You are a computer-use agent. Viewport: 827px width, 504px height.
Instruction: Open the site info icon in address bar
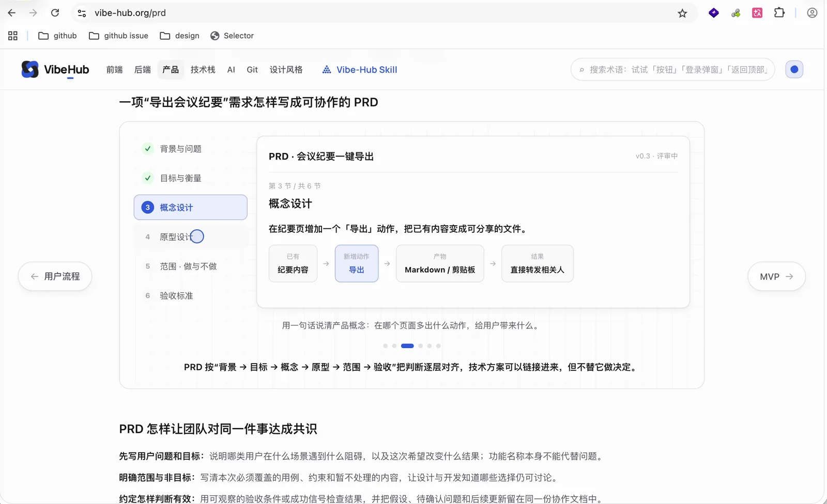click(x=82, y=13)
